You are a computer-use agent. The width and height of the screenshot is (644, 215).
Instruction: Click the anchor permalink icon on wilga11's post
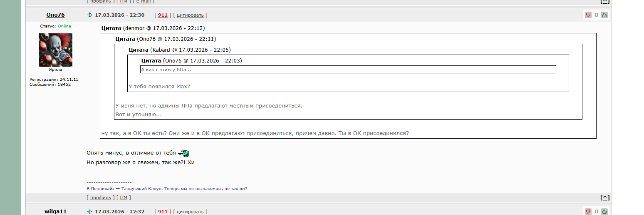[x=89, y=212]
